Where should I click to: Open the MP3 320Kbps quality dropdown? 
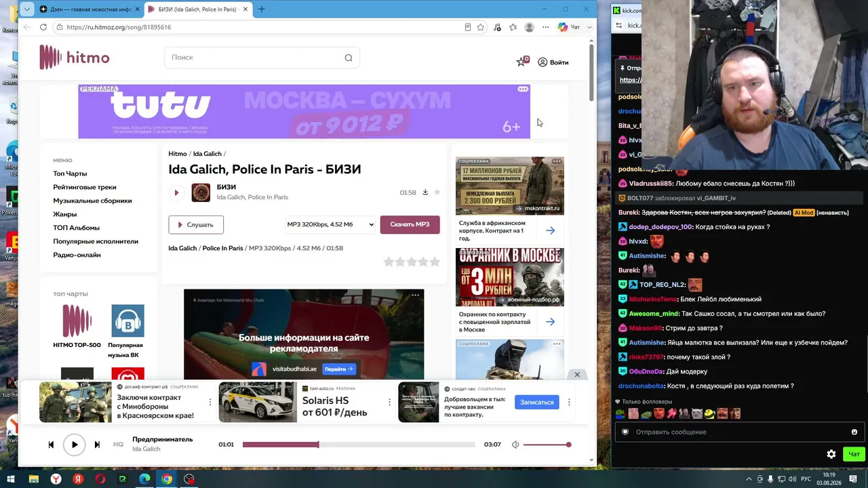pyautogui.click(x=330, y=224)
